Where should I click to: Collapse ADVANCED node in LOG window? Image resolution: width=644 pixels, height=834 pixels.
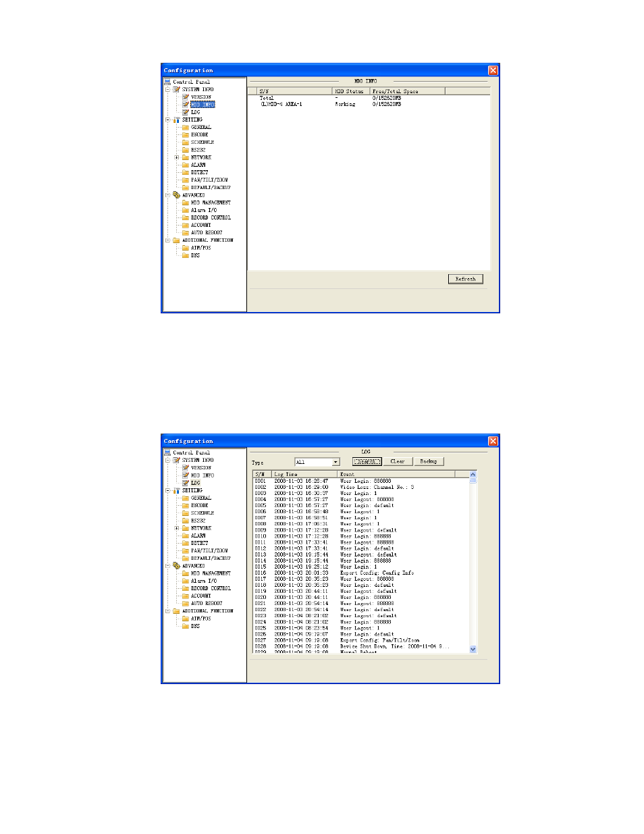167,566
